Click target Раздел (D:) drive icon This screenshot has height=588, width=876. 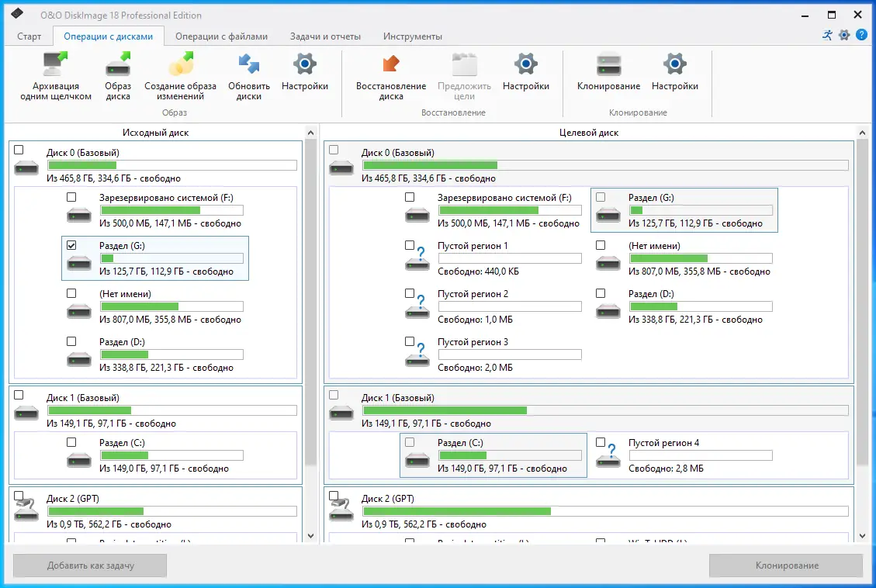608,311
